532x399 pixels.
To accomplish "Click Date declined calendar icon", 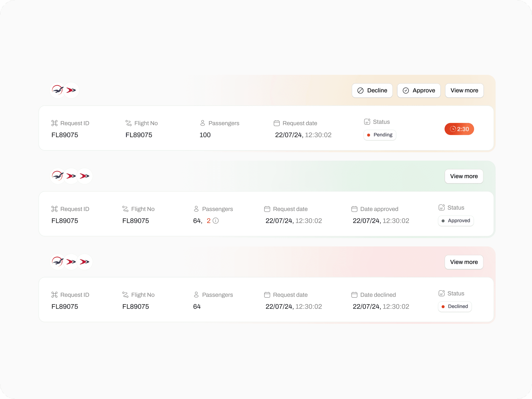I will click(354, 295).
